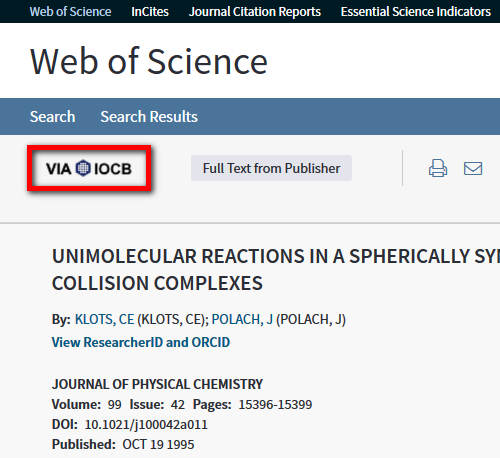Click Journal of Physical Chemistry name
This screenshot has width=500, height=458.
(157, 384)
